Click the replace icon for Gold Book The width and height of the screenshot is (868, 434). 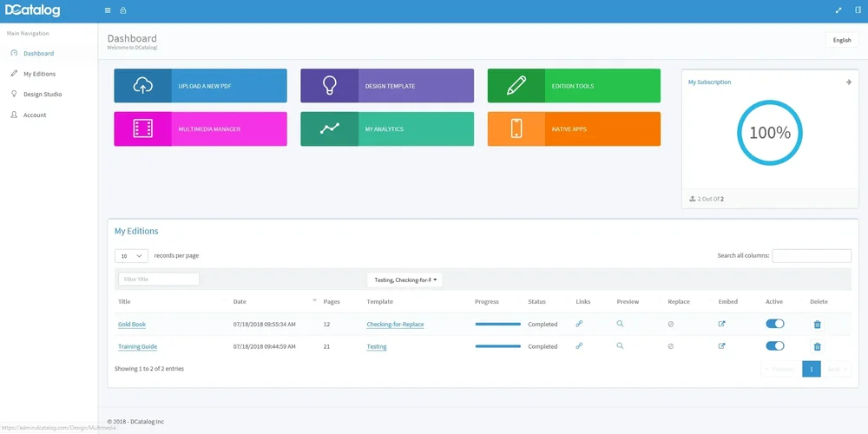(671, 325)
